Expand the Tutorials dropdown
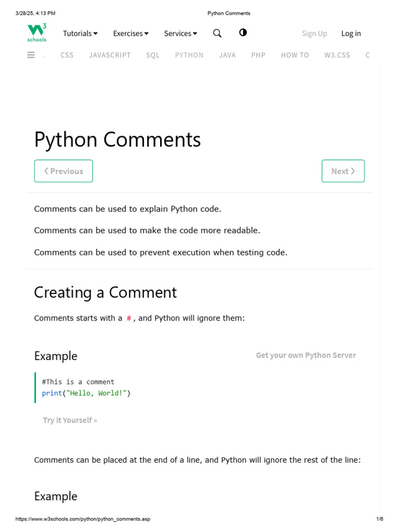The height and width of the screenshot is (532, 399). coord(80,33)
